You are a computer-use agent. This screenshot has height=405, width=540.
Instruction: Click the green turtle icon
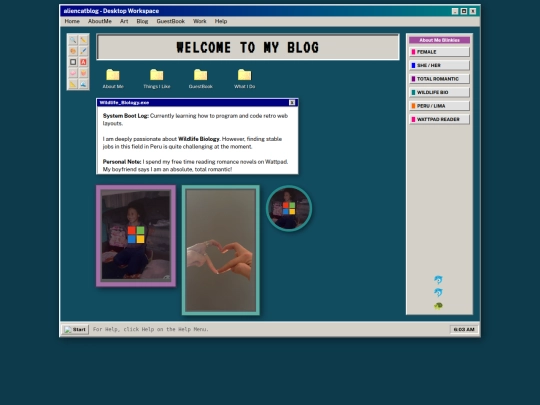pos(438,305)
